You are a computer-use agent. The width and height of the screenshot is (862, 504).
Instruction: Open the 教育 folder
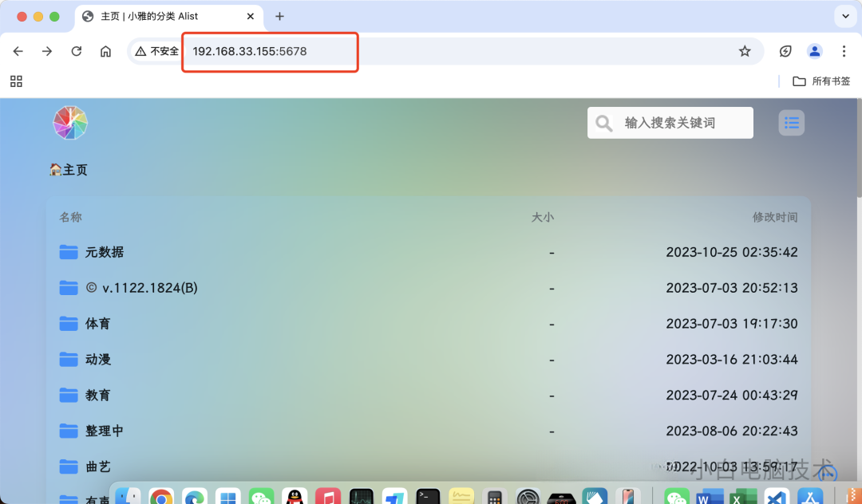[x=98, y=395]
